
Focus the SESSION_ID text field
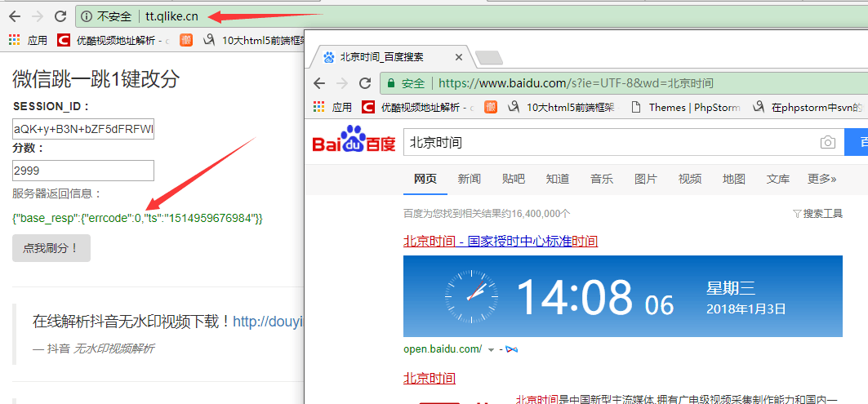[x=83, y=129]
